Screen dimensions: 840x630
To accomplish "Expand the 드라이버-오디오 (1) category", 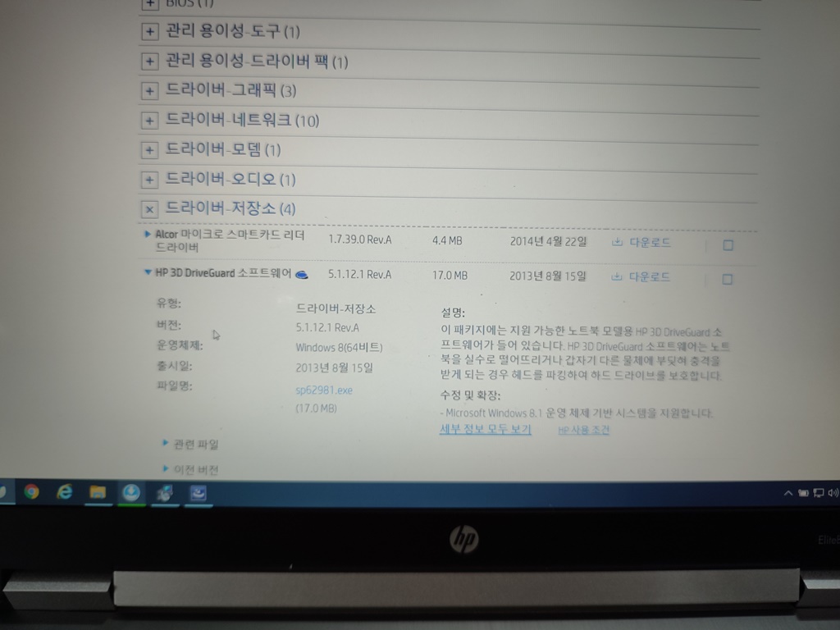I will [149, 180].
